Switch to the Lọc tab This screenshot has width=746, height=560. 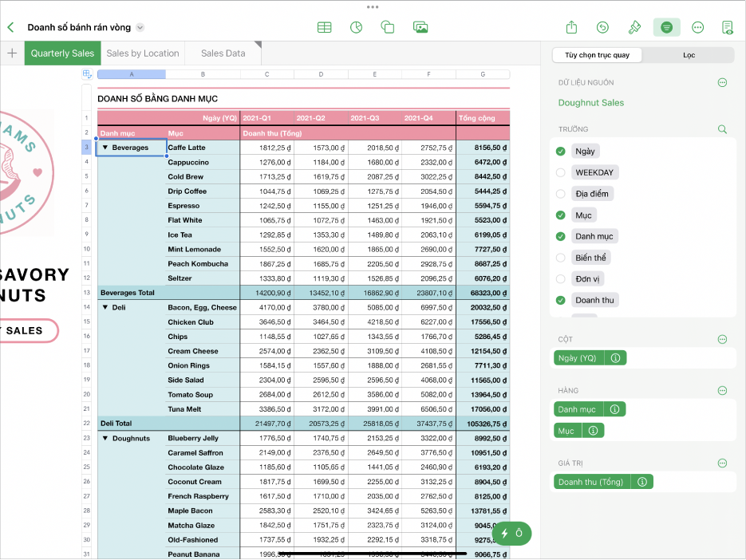coord(688,55)
